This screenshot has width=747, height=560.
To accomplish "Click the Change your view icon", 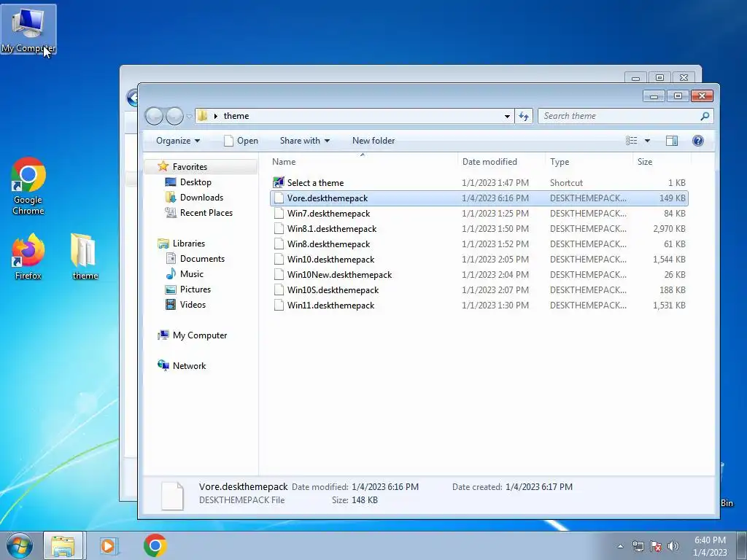I will tap(632, 141).
